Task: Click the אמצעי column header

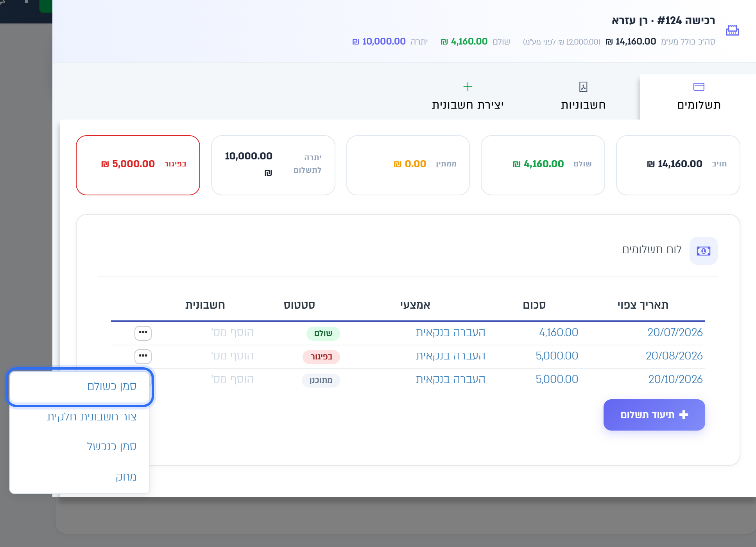Action: pos(415,305)
